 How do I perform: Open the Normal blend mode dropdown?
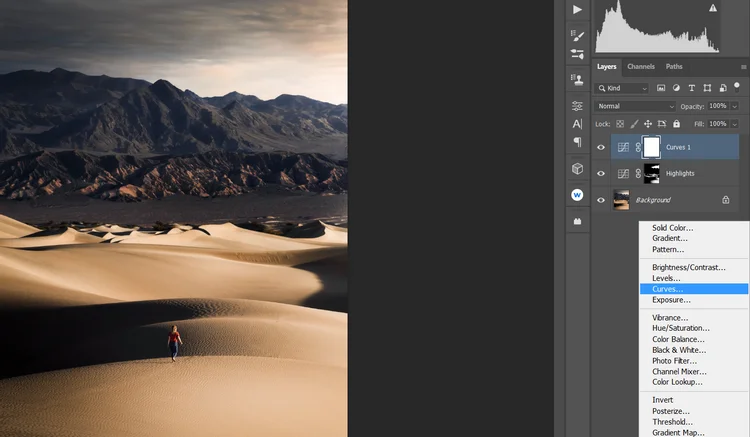[x=635, y=106]
